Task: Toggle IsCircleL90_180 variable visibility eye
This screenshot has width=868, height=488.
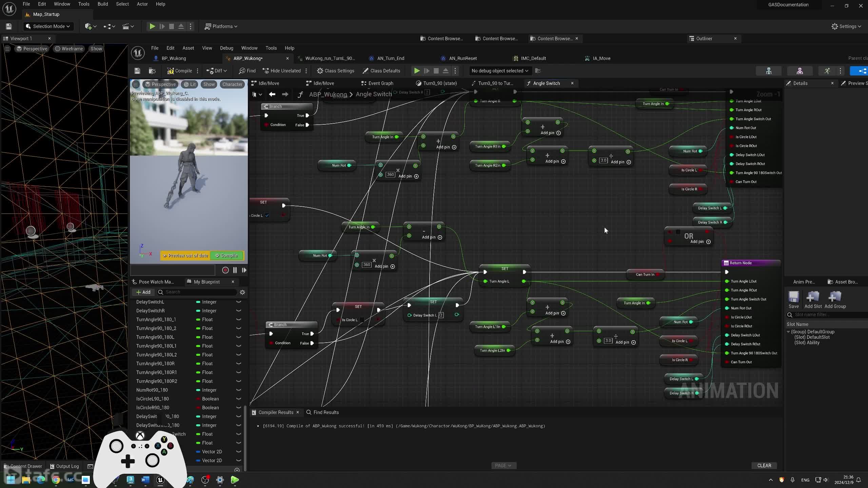Action: pos(238,399)
